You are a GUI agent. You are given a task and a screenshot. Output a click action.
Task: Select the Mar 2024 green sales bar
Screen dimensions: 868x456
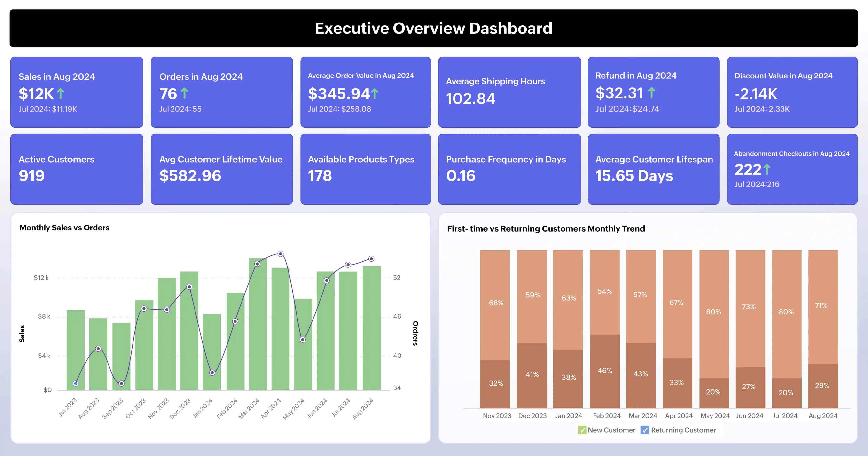click(x=258, y=324)
